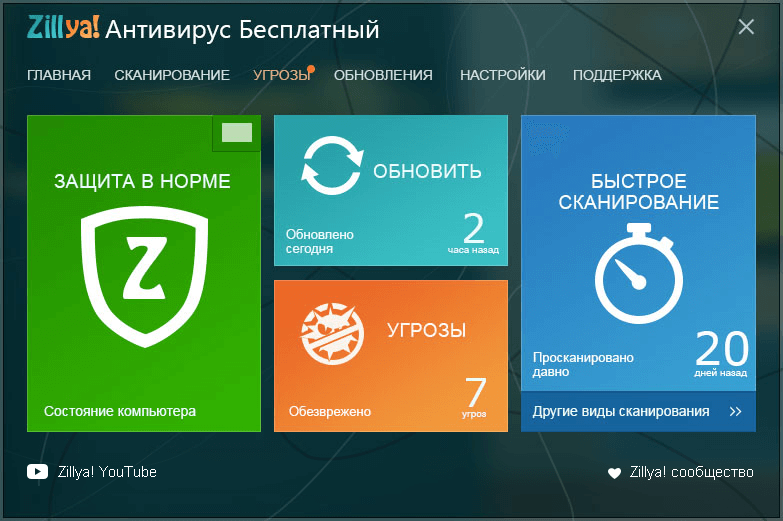Toggle the light green protection switch
Image resolution: width=783 pixels, height=521 pixels.
(x=237, y=133)
